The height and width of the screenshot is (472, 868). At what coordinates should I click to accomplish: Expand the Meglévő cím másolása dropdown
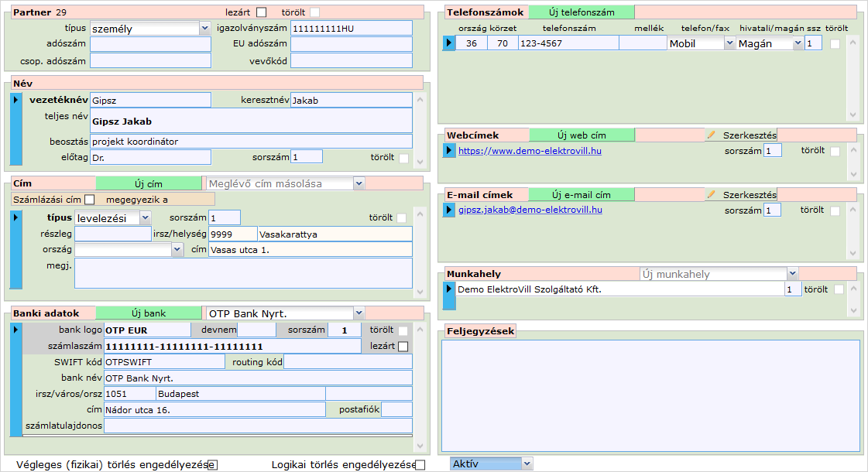[x=284, y=183]
